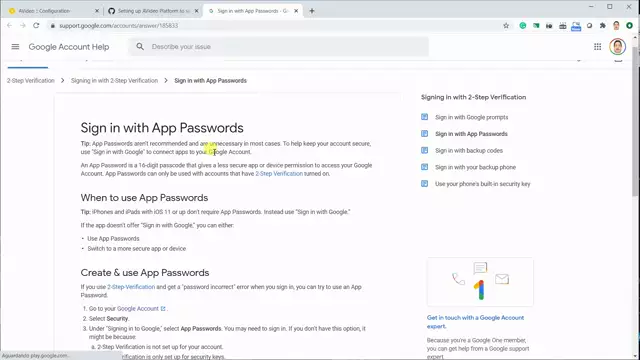Click the search magnifier icon

coord(140,47)
